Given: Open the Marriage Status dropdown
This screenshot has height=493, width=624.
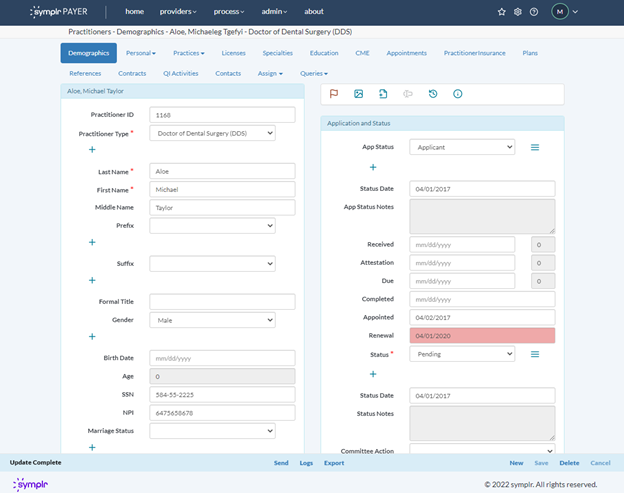Looking at the screenshot, I should [x=213, y=431].
